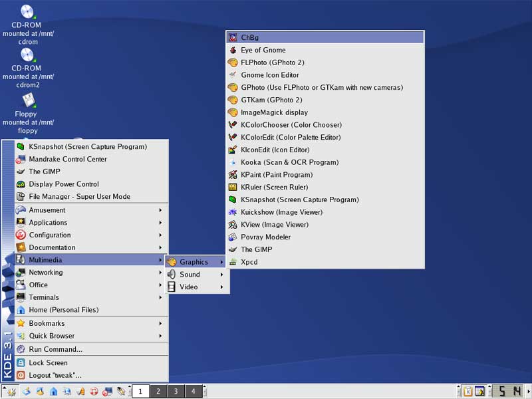
Task: Click the KDE start menu button in the panel
Action: pos(11,391)
